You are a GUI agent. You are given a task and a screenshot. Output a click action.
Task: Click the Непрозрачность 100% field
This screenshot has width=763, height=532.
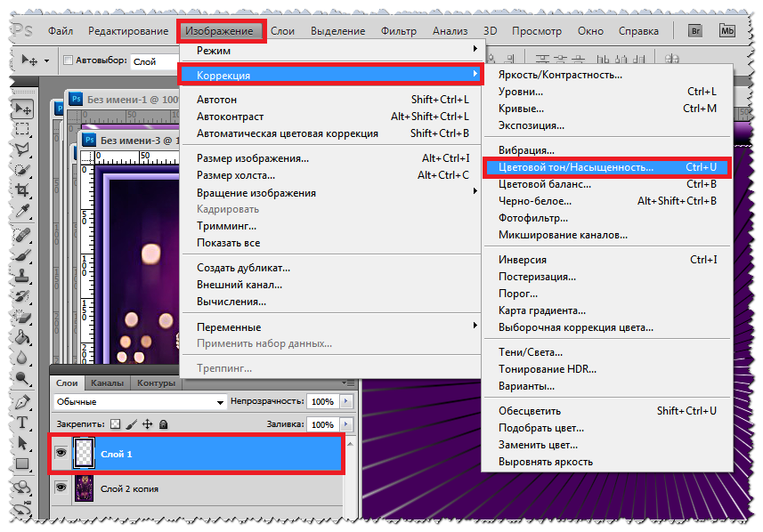pos(323,402)
